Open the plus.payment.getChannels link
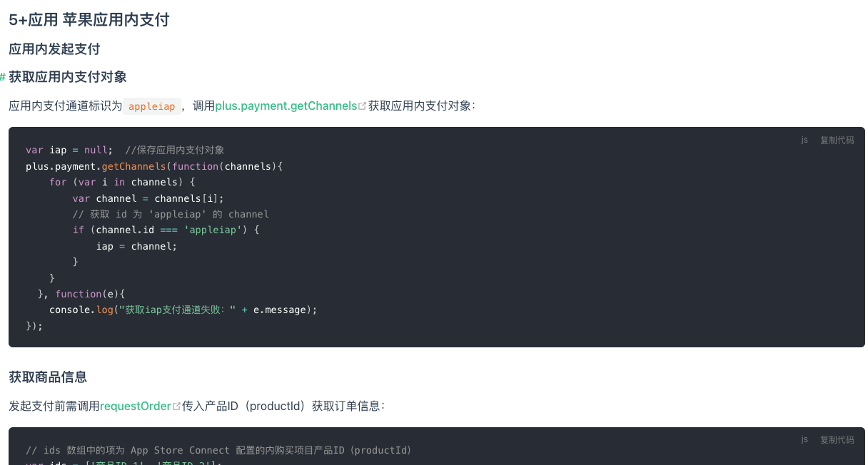This screenshot has width=868, height=465. [x=286, y=106]
